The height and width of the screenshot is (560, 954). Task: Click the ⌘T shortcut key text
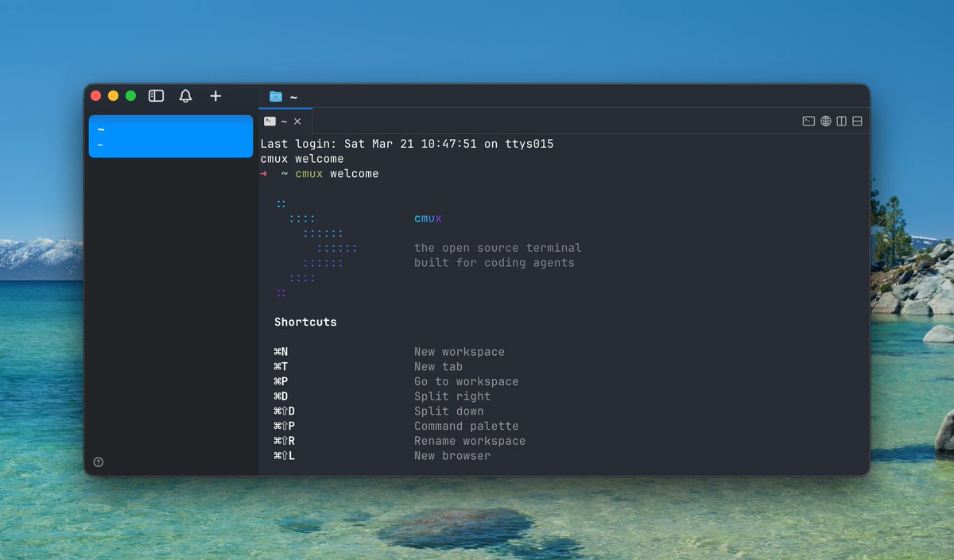coord(281,367)
